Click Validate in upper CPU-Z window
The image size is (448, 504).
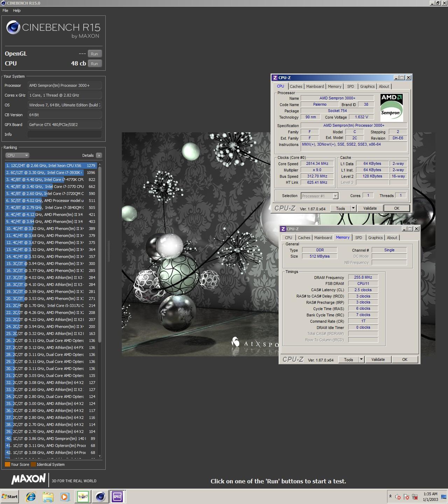click(370, 208)
